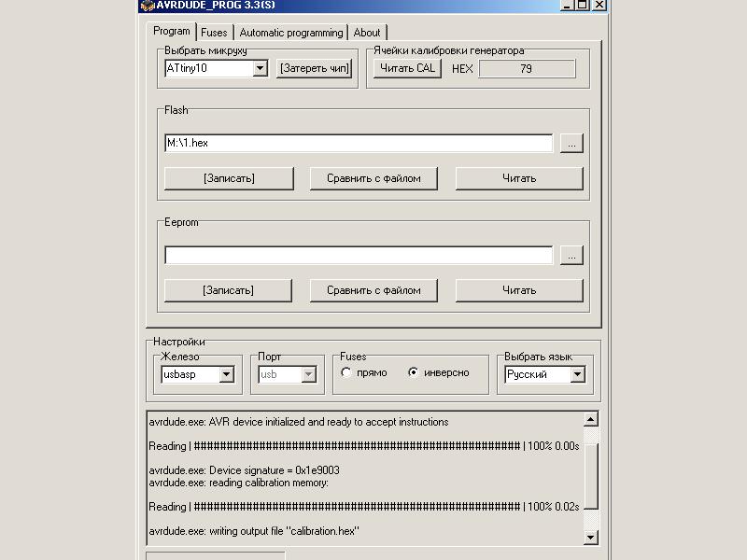Click the log line 'Device signature = 0x1e9003'
Screen dimensions: 747x560
(x=244, y=470)
